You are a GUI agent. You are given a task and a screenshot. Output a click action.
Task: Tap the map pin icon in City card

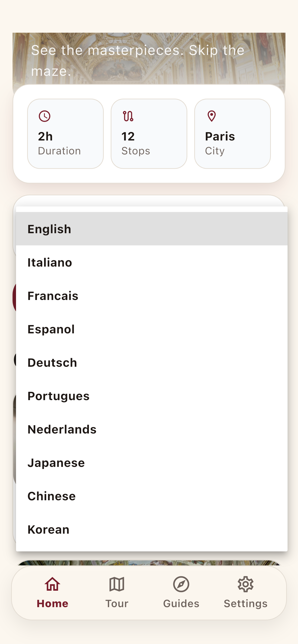pyautogui.click(x=212, y=116)
